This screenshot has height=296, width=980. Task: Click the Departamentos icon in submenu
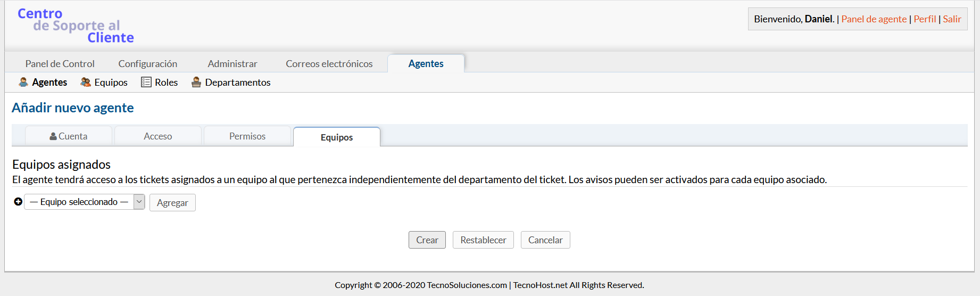196,82
